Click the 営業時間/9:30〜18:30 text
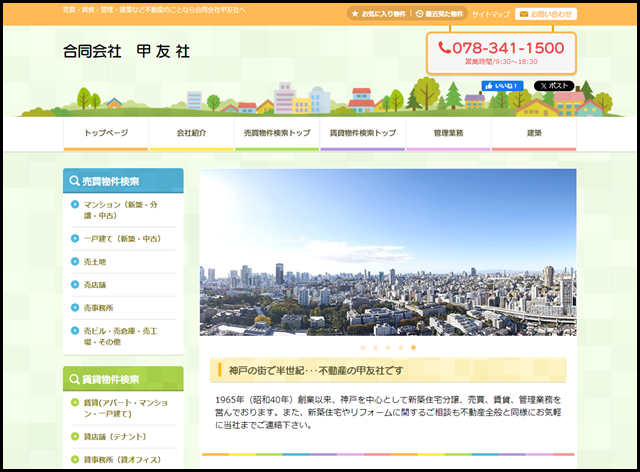This screenshot has width=640, height=472. point(501,62)
